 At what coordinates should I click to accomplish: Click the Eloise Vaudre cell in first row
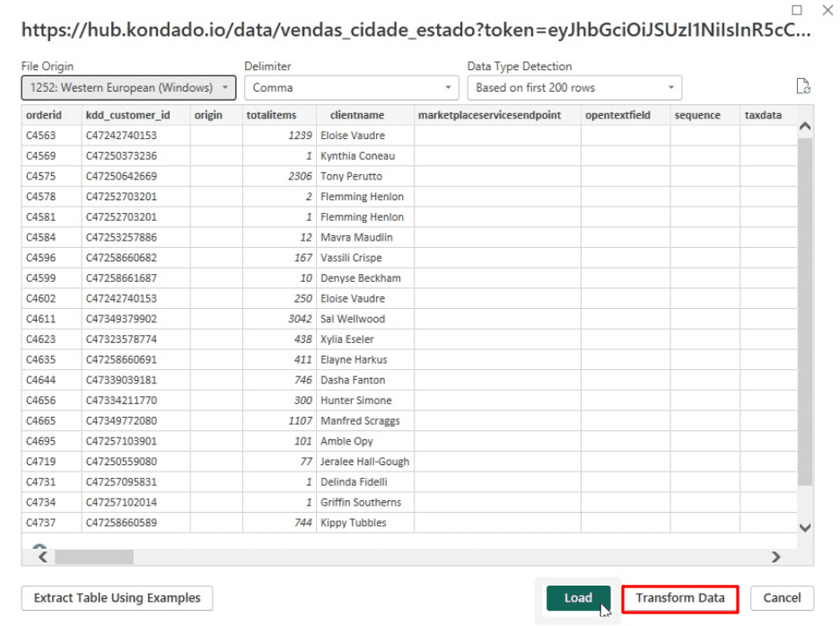pos(353,136)
